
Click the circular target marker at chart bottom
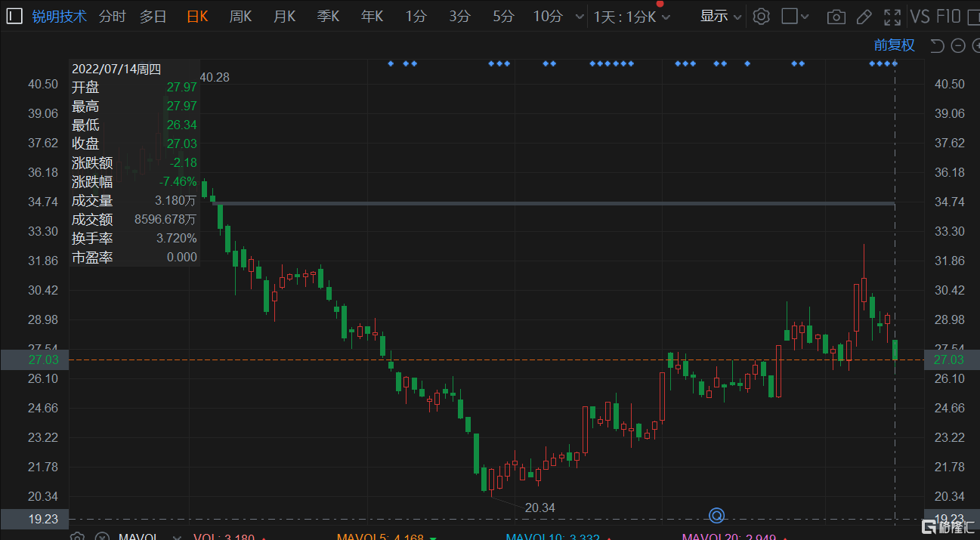click(716, 516)
